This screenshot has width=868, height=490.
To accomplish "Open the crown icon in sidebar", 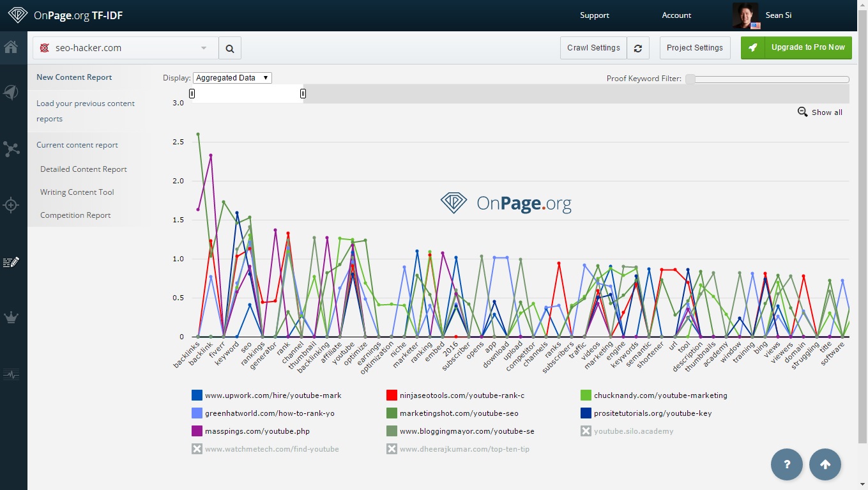I will point(11,318).
